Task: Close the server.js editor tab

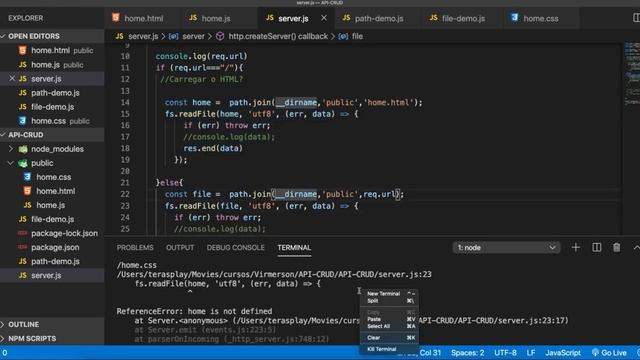Action: 324,18
